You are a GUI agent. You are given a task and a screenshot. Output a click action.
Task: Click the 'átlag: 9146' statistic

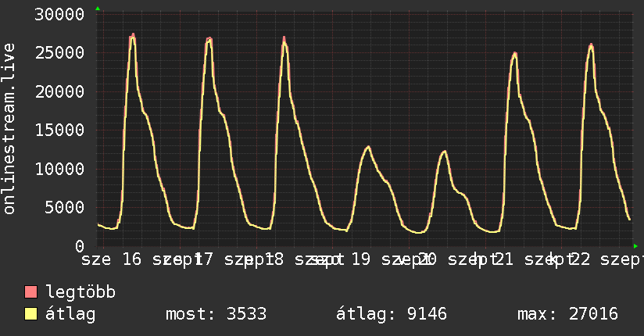(x=392, y=314)
